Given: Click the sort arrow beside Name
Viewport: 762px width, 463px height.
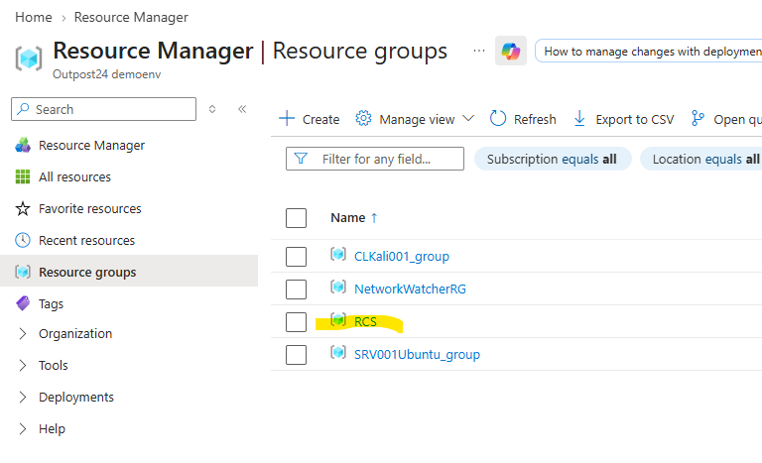Looking at the screenshot, I should click(374, 218).
